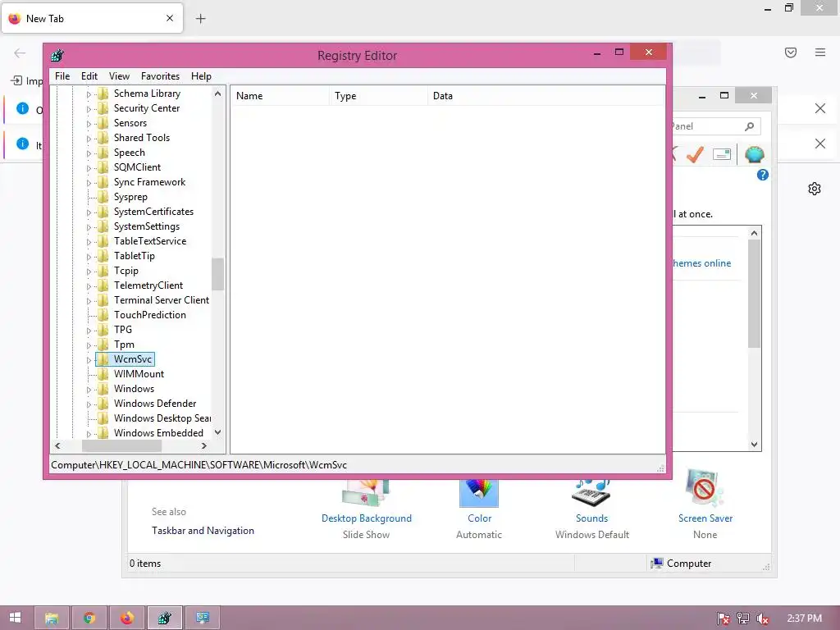The image size is (840, 630).
Task: Switch to Firefox in the taskbar
Action: (x=127, y=618)
